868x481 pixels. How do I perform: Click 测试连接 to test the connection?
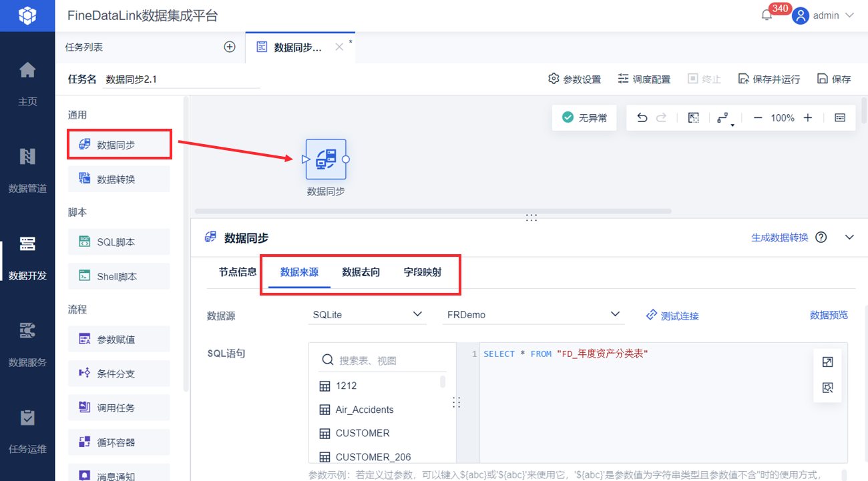coord(672,316)
